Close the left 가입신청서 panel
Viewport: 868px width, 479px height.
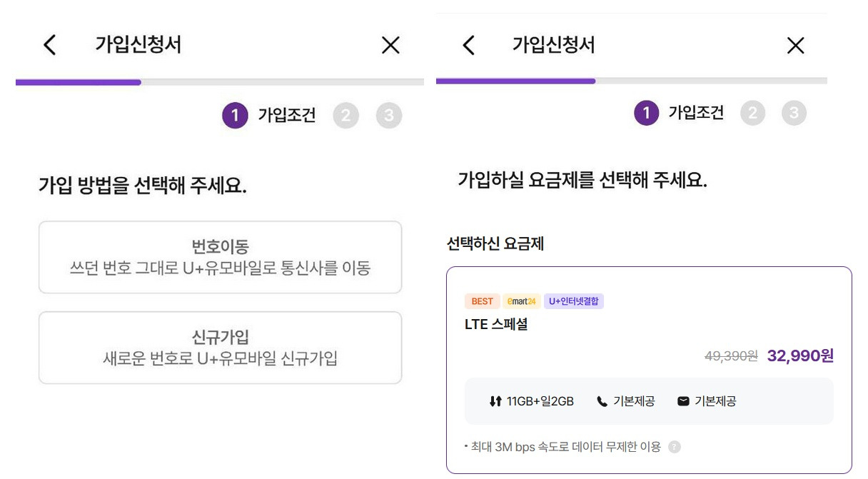pyautogui.click(x=390, y=46)
